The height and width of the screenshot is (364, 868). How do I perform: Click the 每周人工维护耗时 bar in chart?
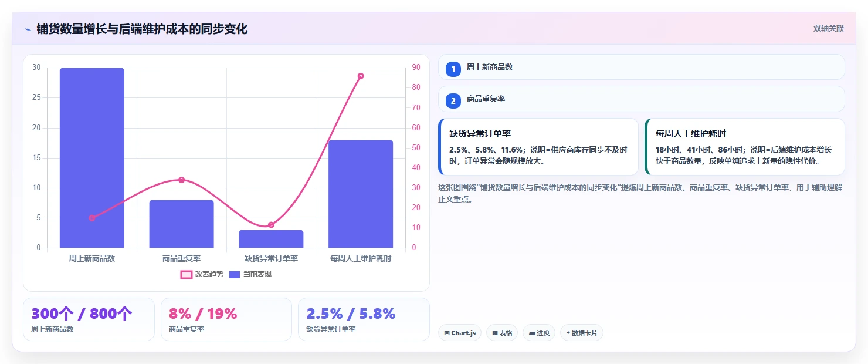click(x=361, y=194)
